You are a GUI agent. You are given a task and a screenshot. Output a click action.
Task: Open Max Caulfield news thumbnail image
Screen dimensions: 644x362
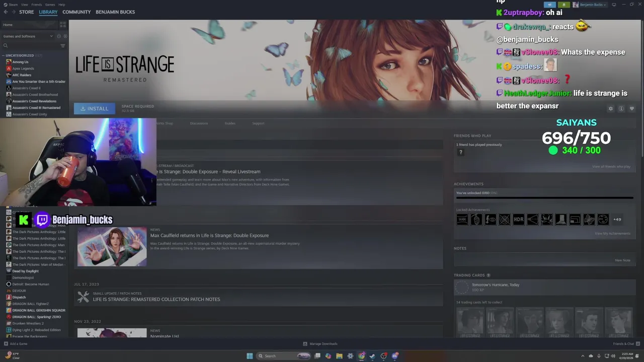pos(112,246)
